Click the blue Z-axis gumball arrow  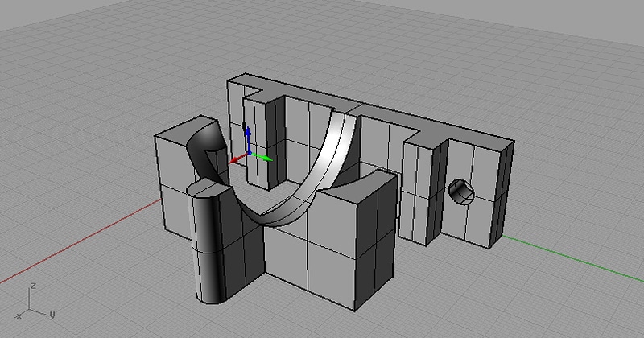pyautogui.click(x=248, y=138)
